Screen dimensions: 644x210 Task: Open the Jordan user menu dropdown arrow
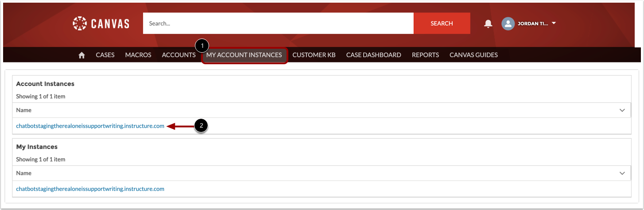tap(554, 23)
